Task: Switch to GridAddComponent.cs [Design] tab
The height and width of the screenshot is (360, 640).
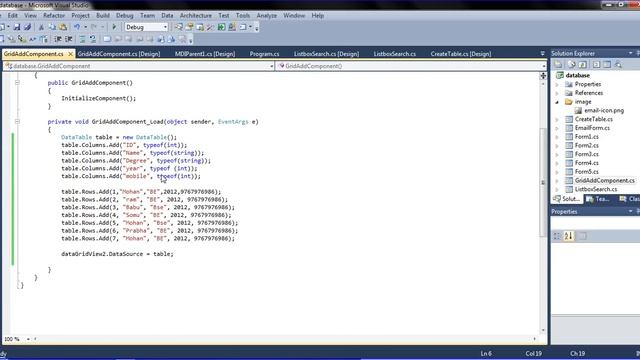Action: point(119,54)
